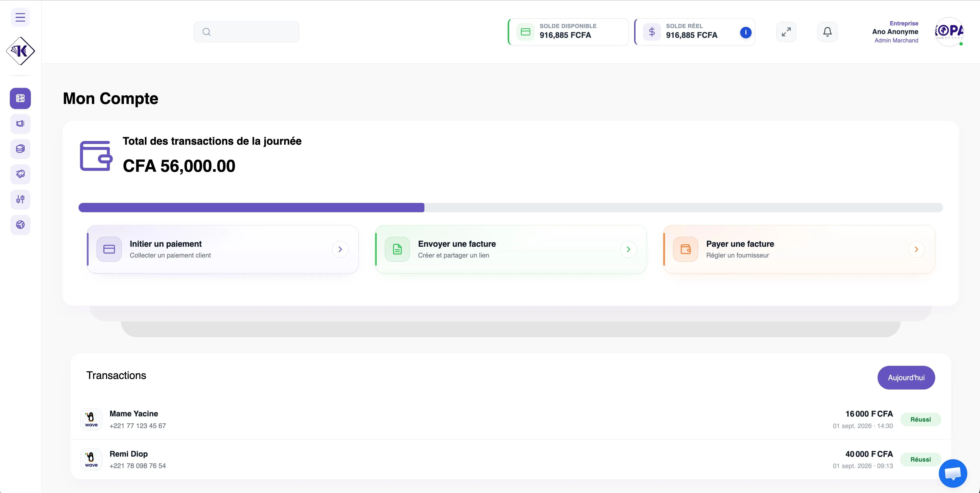Viewport: 980px width, 493px height.
Task: Click the Transactions section heading
Action: (116, 375)
